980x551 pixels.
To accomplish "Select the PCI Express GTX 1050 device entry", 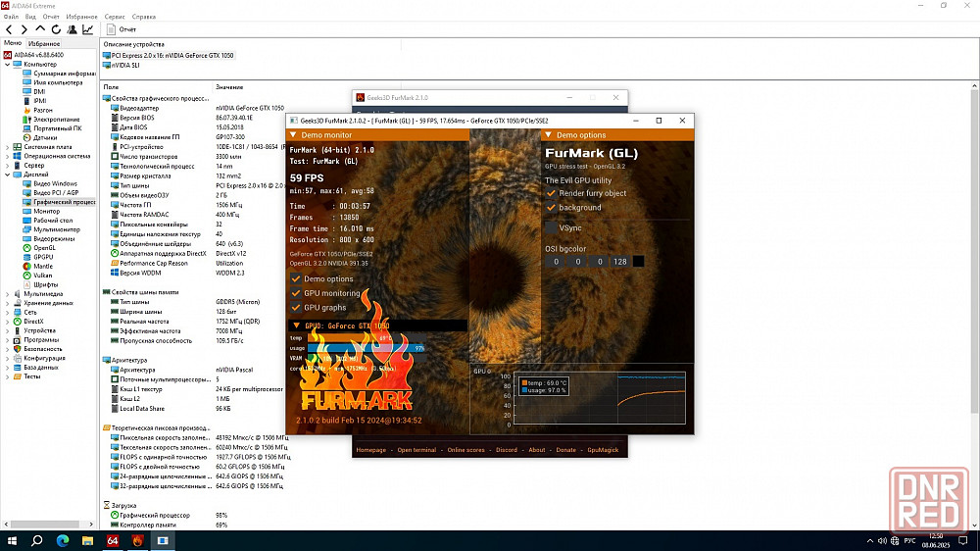I will pyautogui.click(x=169, y=56).
